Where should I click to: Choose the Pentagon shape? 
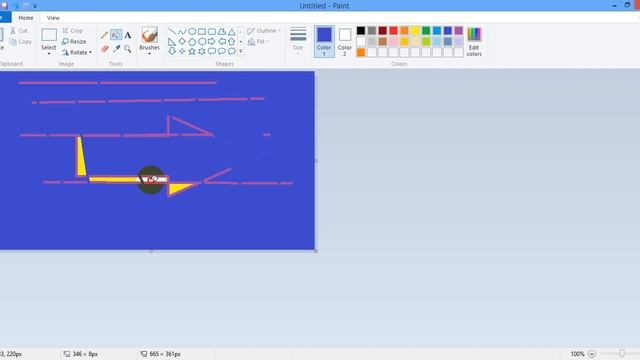[192, 42]
